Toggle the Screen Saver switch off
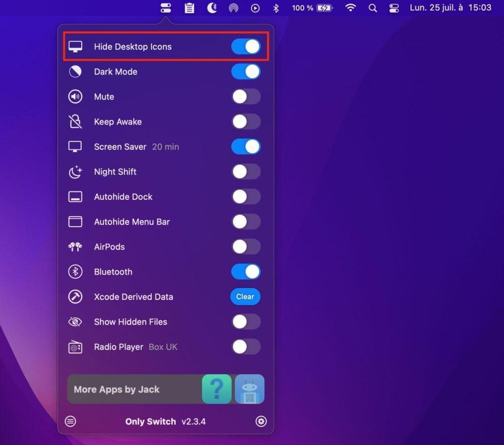This screenshot has height=445, width=504. [x=246, y=147]
